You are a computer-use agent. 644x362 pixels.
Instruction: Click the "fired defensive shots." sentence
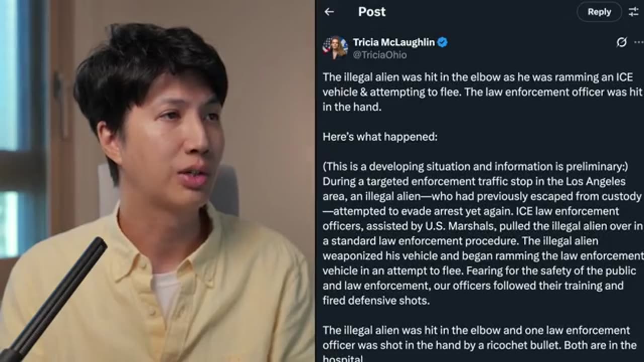pyautogui.click(x=376, y=301)
